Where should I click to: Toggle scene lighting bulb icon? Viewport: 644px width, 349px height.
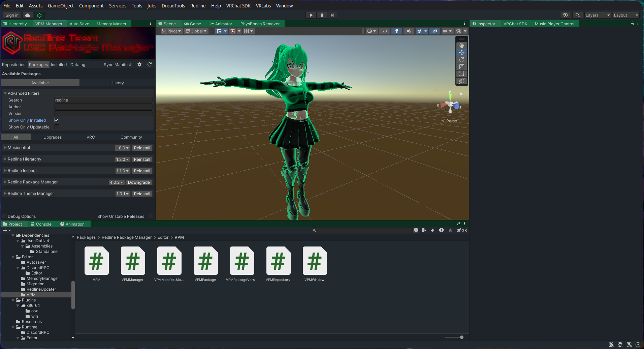[x=397, y=31]
